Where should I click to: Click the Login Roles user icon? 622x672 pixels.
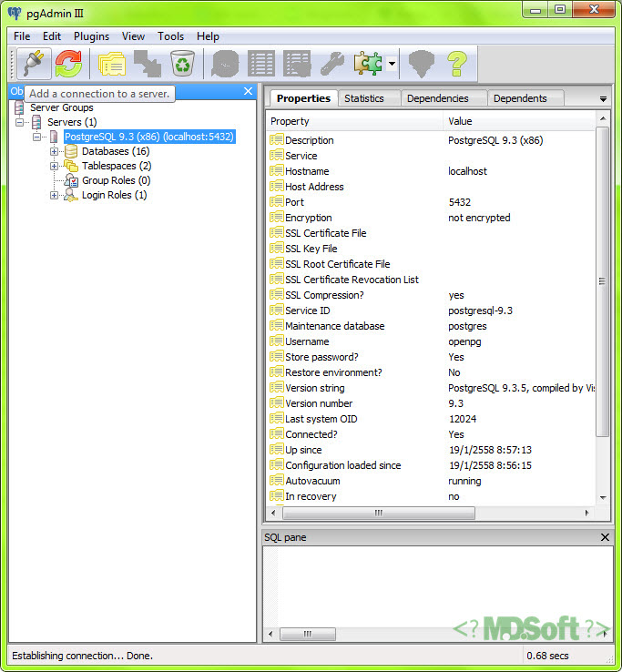71,195
